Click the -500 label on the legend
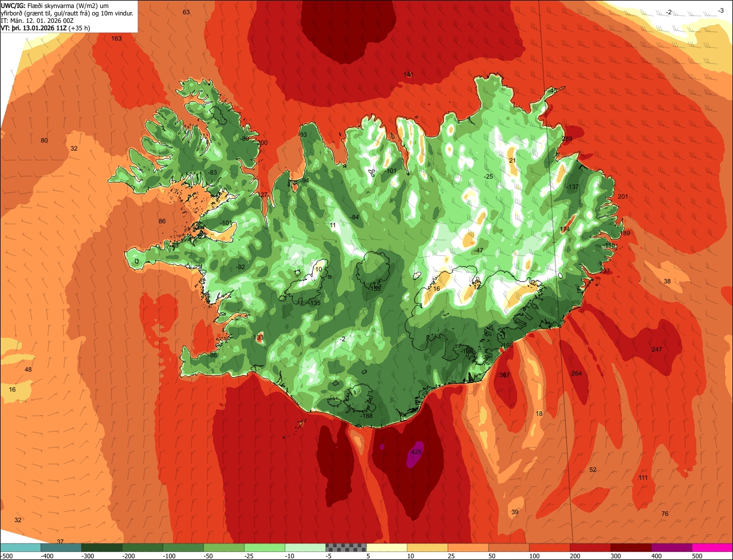 pyautogui.click(x=7, y=555)
